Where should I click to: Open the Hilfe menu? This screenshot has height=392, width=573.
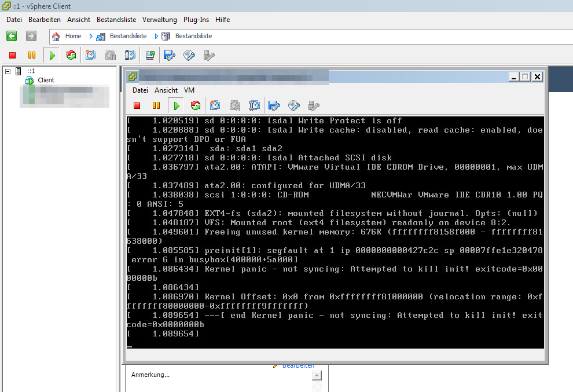(222, 20)
